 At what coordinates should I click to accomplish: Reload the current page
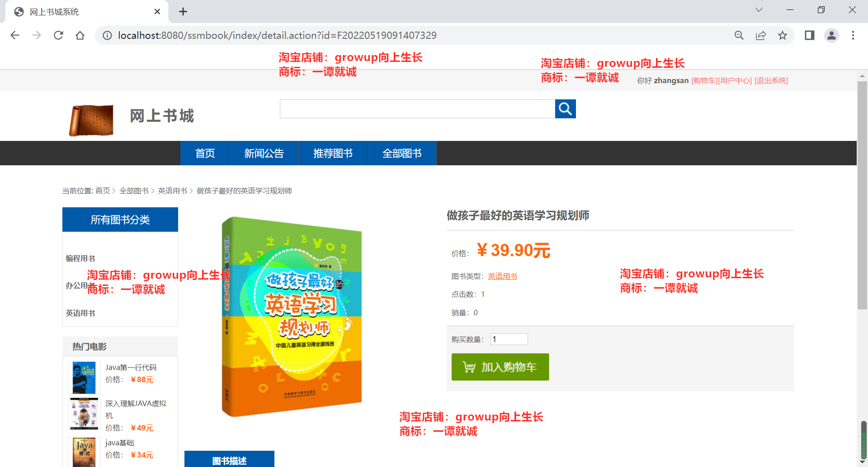click(x=58, y=35)
